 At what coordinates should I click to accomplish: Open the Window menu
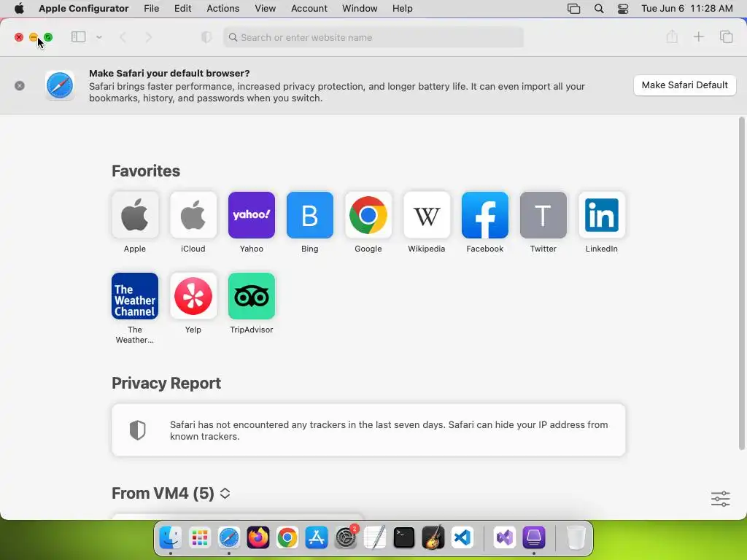click(x=360, y=9)
